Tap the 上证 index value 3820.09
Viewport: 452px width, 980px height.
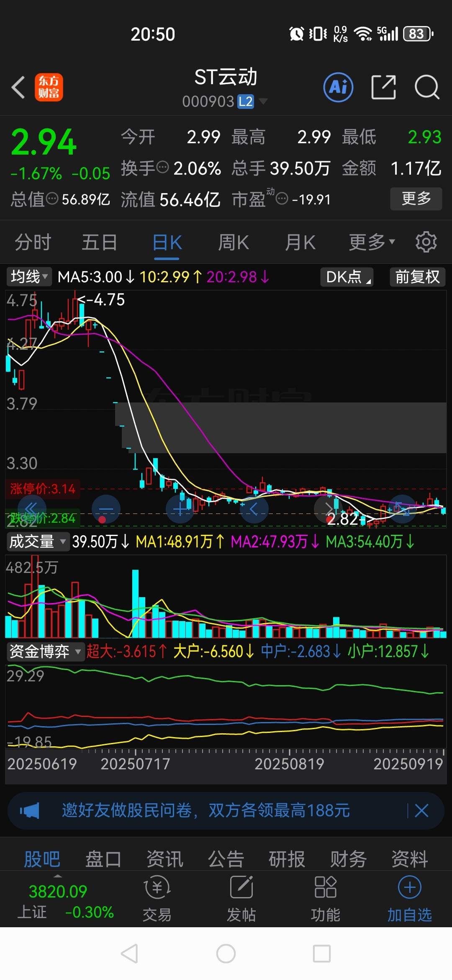pos(58,891)
